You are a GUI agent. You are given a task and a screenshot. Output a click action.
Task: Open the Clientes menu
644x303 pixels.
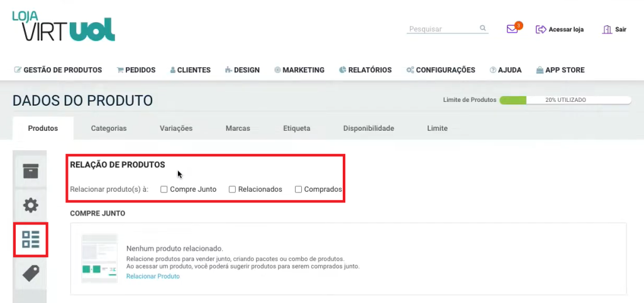point(190,70)
